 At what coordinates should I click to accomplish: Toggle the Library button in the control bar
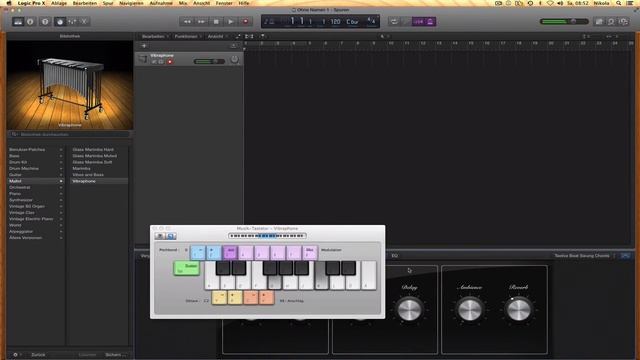[x=18, y=22]
